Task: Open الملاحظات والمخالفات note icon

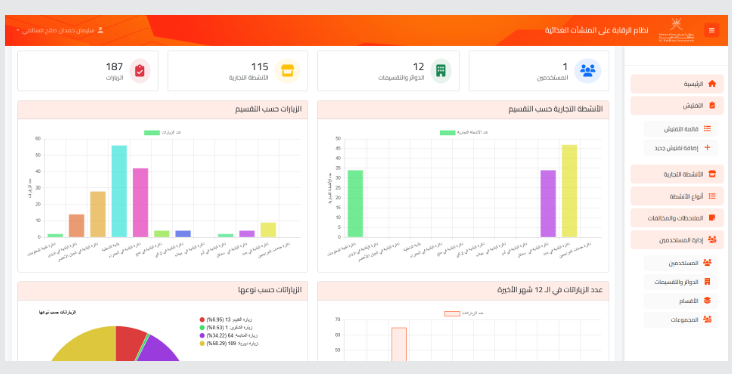Action: click(x=712, y=218)
